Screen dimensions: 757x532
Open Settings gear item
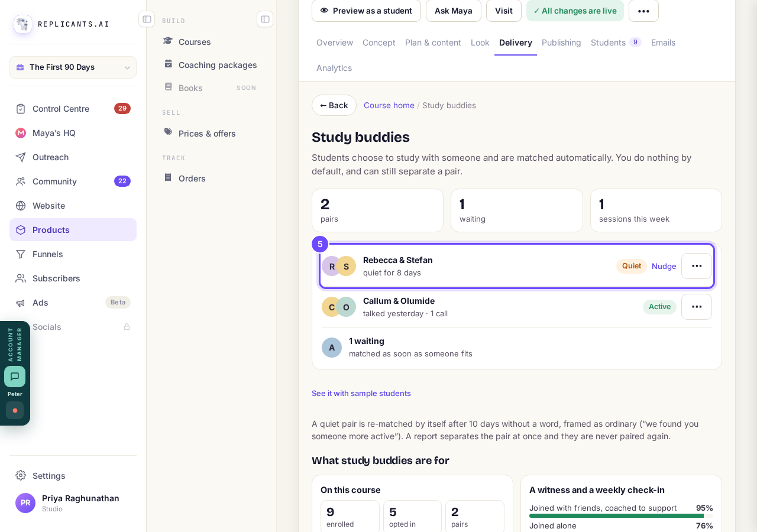point(73,476)
